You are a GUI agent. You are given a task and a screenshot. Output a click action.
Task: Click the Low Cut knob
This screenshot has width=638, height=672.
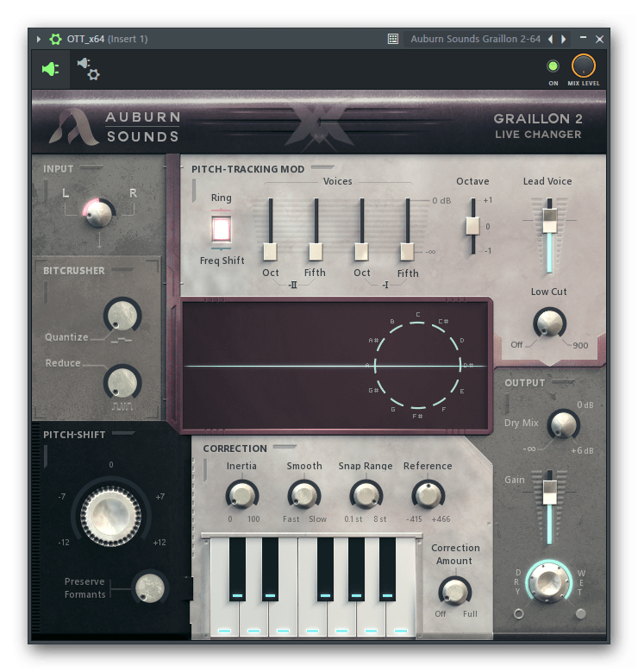click(549, 323)
